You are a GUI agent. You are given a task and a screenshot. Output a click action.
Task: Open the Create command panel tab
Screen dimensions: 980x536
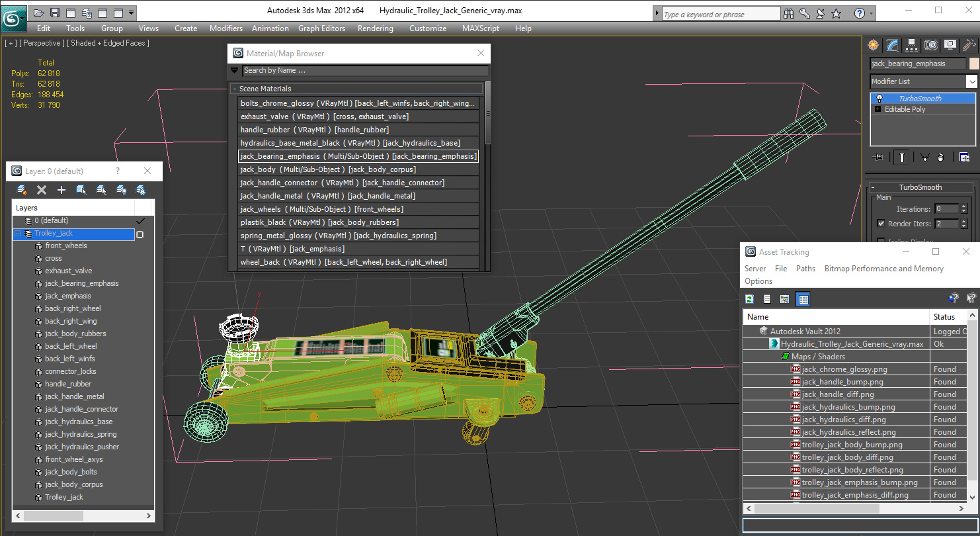(x=874, y=45)
